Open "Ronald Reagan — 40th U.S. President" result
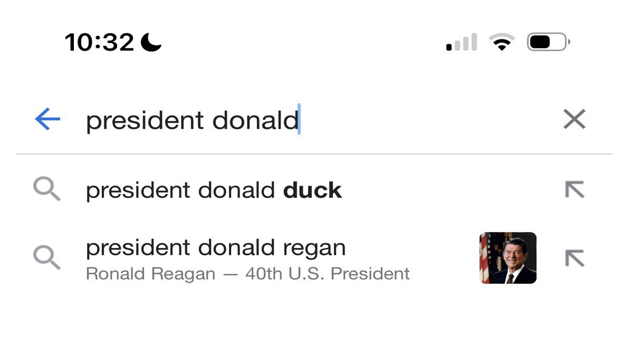The width and height of the screenshot is (622, 364). pyautogui.click(x=247, y=273)
